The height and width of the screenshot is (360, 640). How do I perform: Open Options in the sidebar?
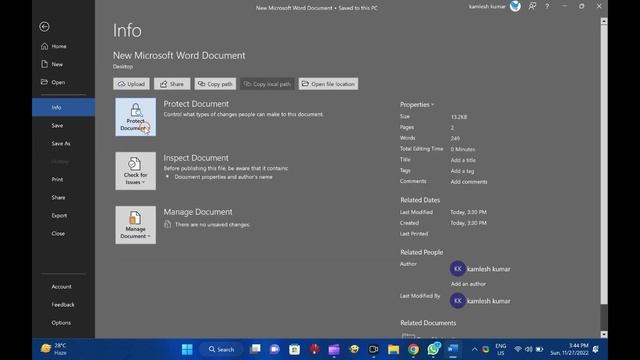click(63, 322)
